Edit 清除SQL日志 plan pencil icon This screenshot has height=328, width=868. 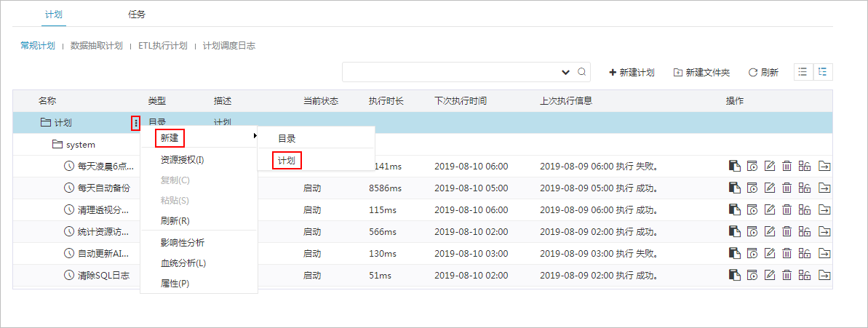click(x=770, y=275)
